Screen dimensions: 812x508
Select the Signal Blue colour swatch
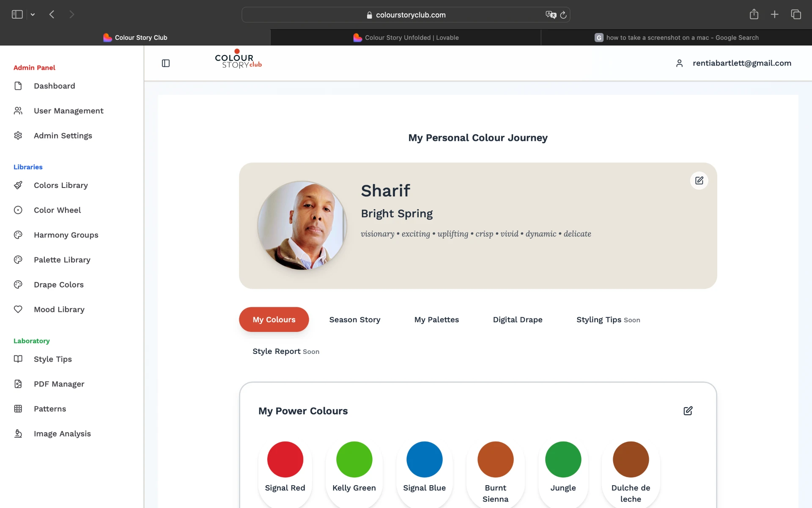(425, 459)
